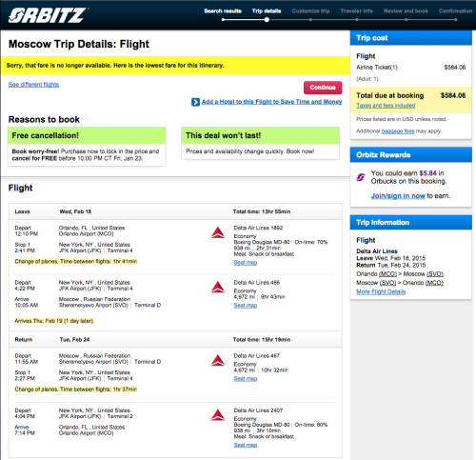Click the fare no longer available message

(115, 66)
